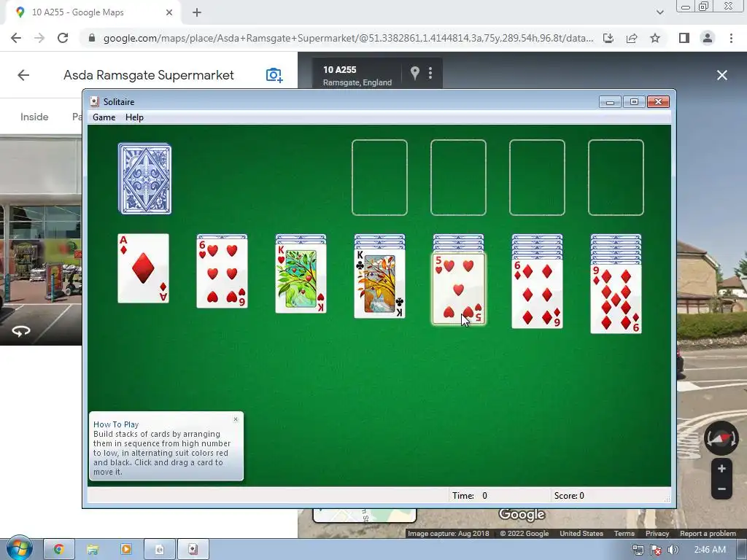Select the 6 of Diamonds card
747x560 pixels.
(x=538, y=294)
